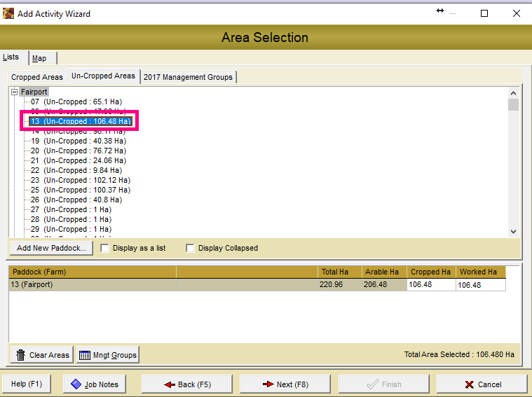The width and height of the screenshot is (532, 397).
Task: Switch to the Map tab
Action: point(39,58)
